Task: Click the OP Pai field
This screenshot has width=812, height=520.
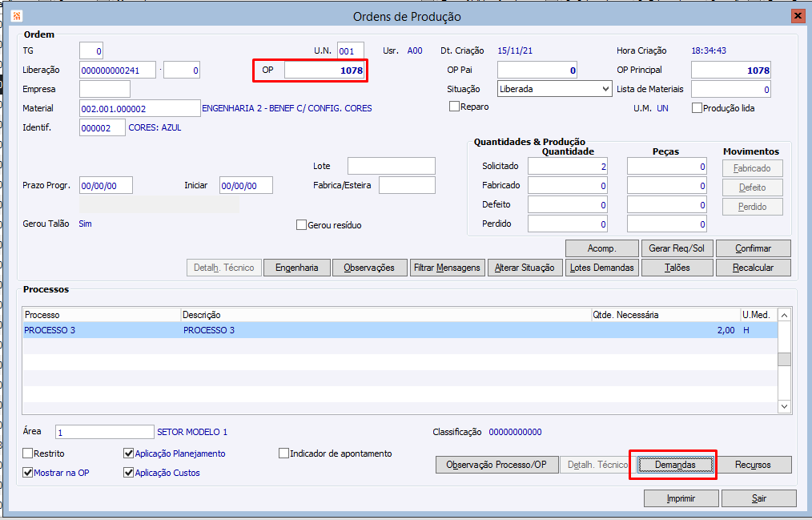Action: [537, 70]
